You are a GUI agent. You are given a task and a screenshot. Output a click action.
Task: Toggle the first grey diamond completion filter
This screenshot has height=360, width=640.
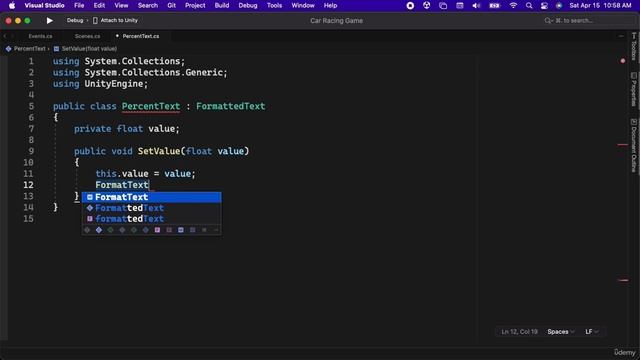[87, 230]
